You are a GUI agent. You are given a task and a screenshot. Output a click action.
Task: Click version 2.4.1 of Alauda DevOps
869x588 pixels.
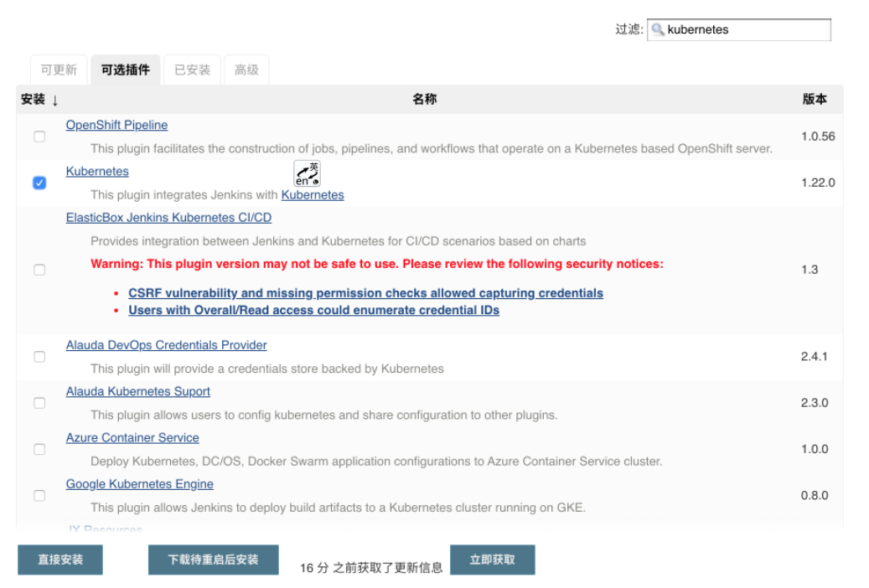815,356
